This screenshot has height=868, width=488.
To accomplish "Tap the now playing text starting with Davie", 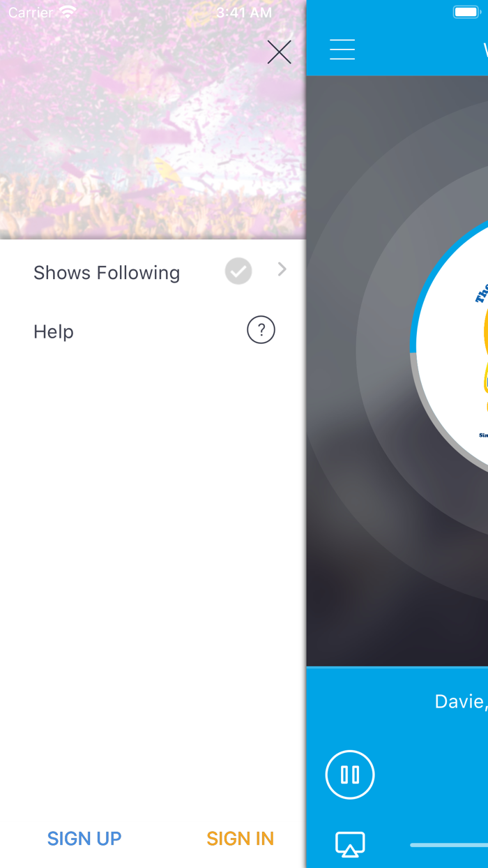I will click(461, 701).
